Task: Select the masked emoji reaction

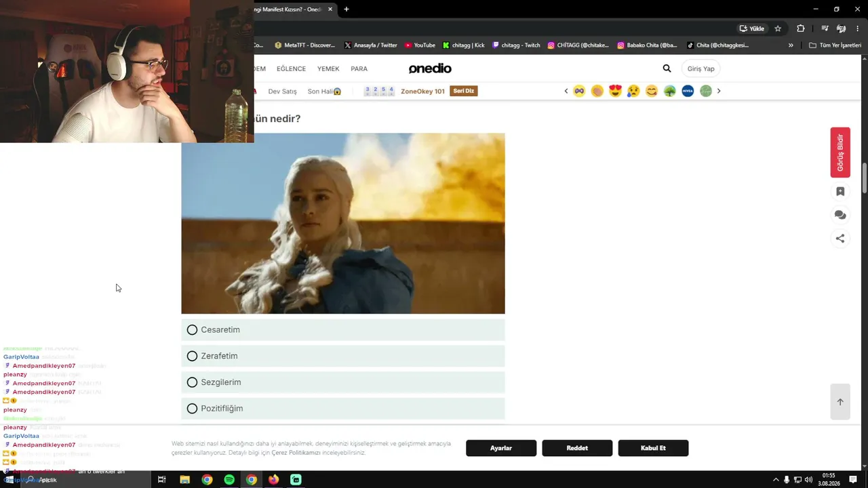Action: (x=579, y=91)
